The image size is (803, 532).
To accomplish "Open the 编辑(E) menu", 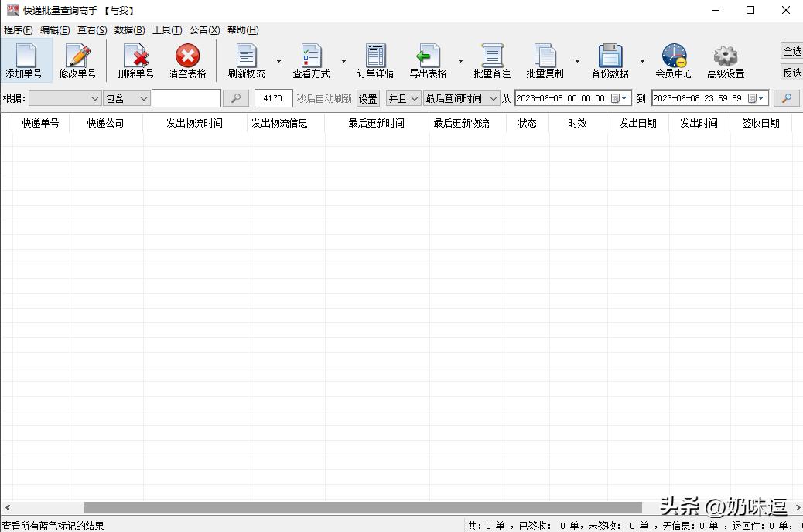I will pyautogui.click(x=55, y=30).
